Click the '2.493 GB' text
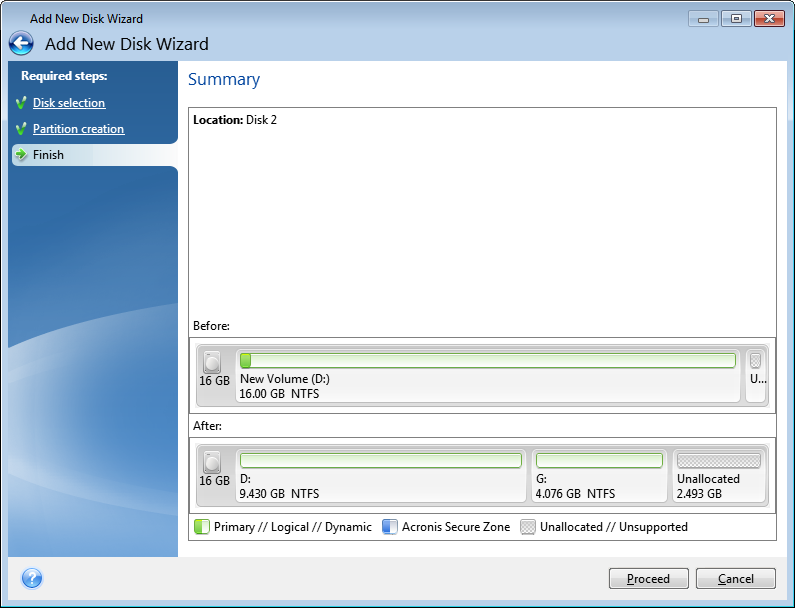This screenshot has height=608, width=795. [x=699, y=494]
